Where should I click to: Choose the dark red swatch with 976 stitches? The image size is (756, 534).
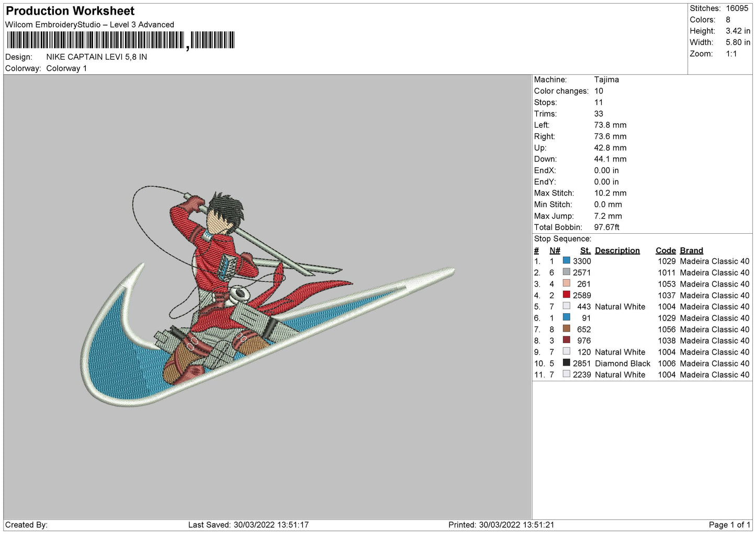click(566, 340)
